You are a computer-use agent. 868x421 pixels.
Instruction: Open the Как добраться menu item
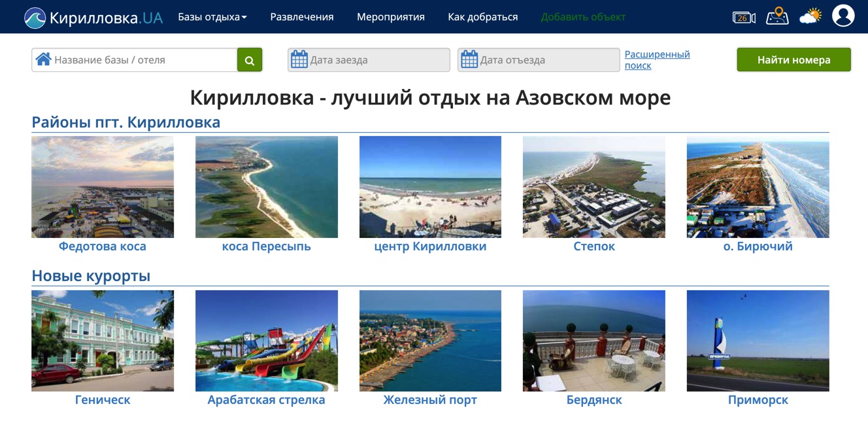tap(483, 17)
